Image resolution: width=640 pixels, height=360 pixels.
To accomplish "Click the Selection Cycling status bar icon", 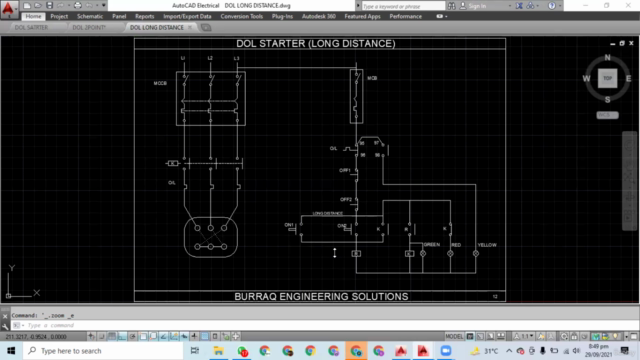I will tap(225, 336).
